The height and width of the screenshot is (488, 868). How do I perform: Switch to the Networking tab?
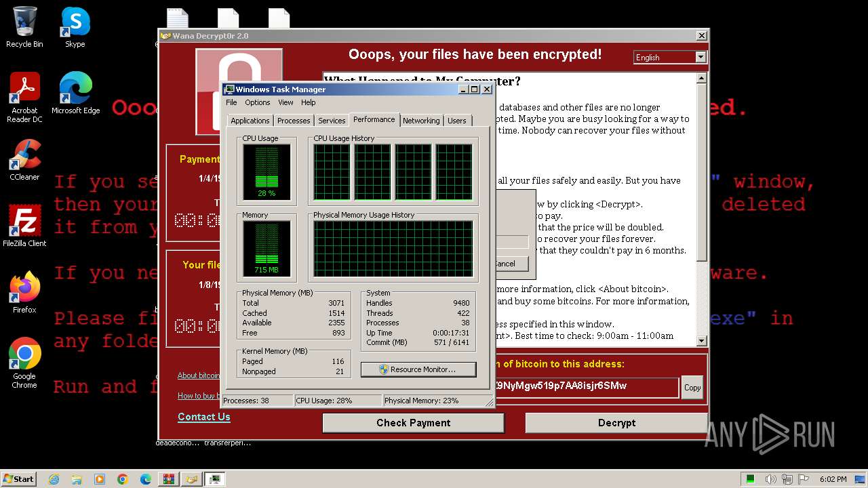(421, 121)
